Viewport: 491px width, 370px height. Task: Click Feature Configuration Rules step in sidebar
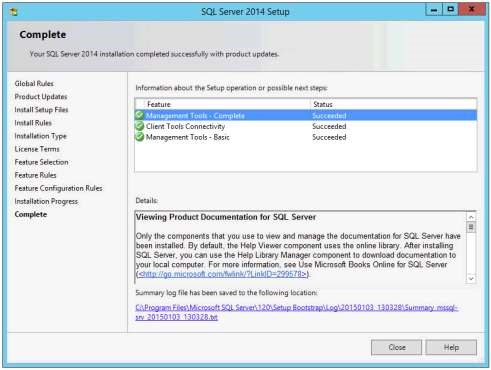pos(58,188)
